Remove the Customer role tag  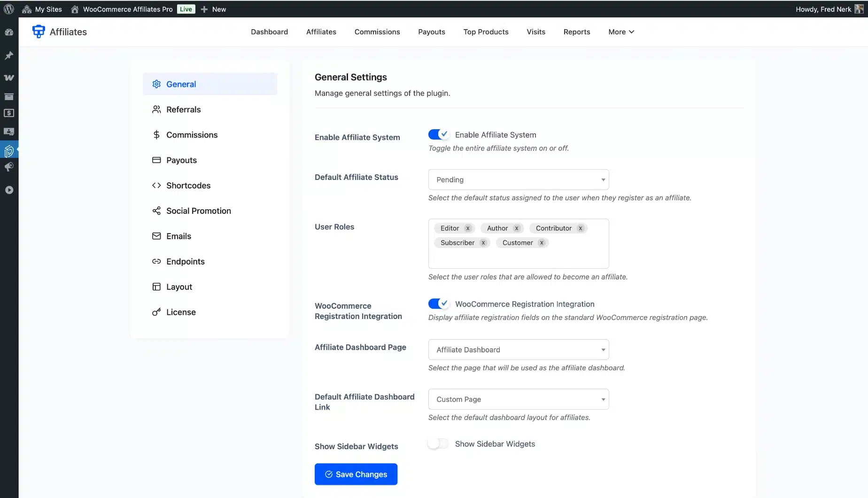(x=542, y=243)
